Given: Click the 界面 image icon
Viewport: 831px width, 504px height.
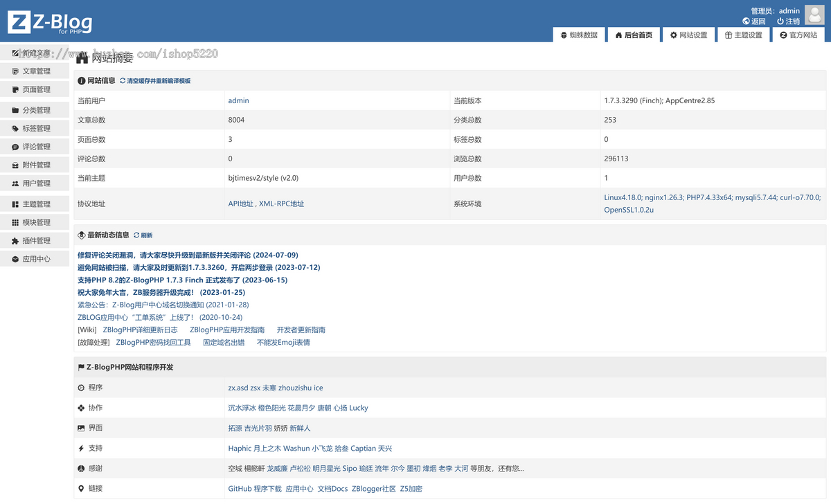Looking at the screenshot, I should point(82,428).
